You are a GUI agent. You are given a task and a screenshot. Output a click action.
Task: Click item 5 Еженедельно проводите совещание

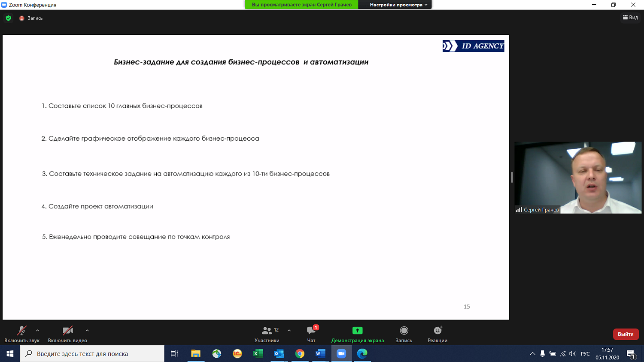pyautogui.click(x=136, y=237)
